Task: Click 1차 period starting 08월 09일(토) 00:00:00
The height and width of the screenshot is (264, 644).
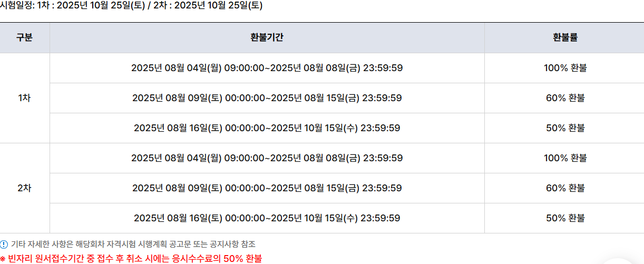Action: point(267,98)
